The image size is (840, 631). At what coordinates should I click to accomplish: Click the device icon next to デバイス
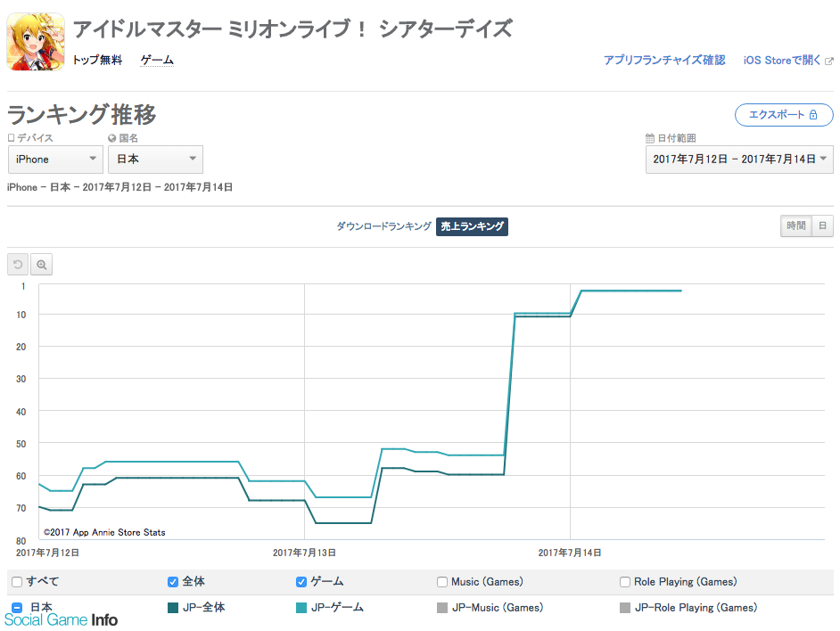[x=12, y=138]
